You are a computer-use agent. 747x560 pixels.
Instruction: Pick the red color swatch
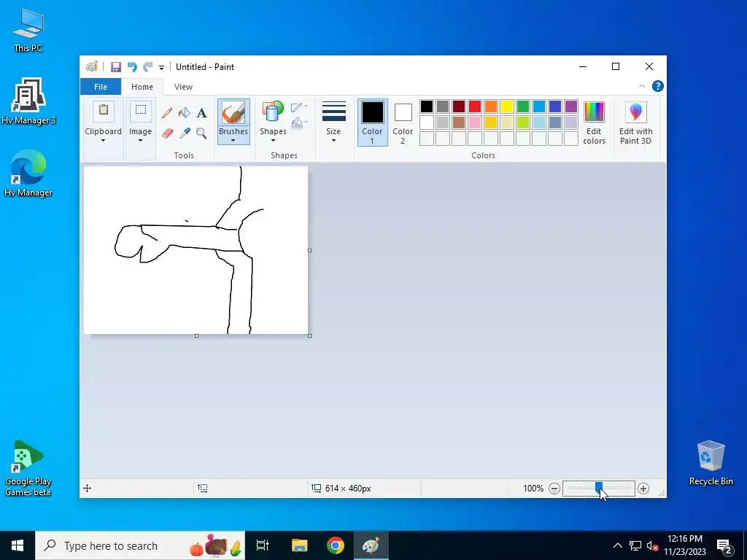(474, 106)
